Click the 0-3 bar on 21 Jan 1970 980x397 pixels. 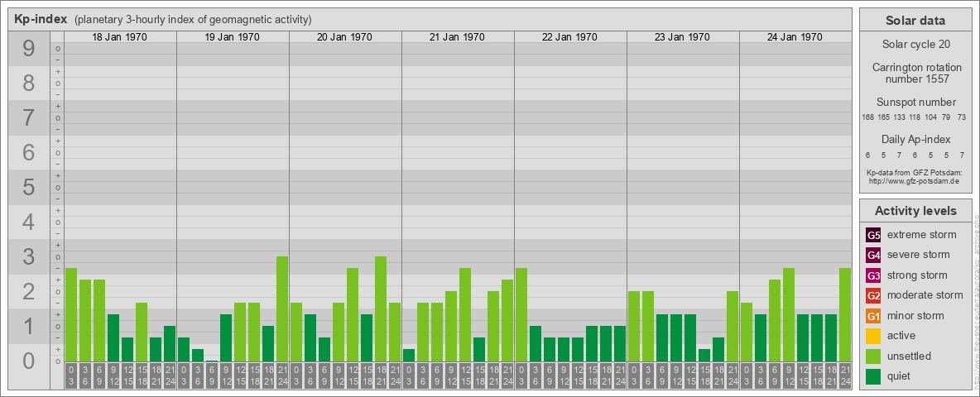coord(409,355)
